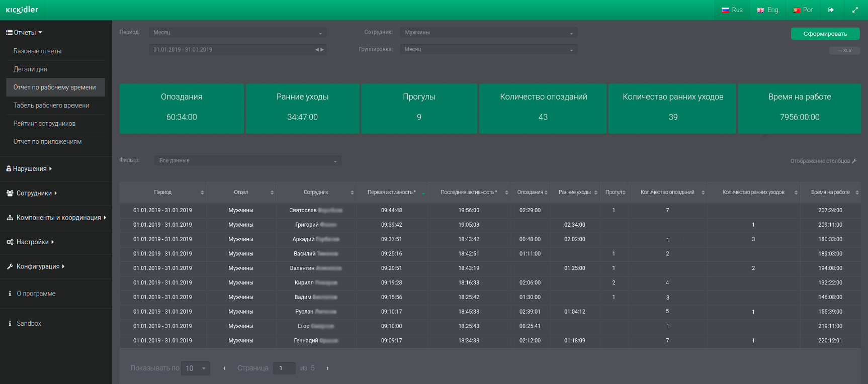The width and height of the screenshot is (868, 384).
Task: Open Отображение столбцов settings
Action: click(823, 161)
